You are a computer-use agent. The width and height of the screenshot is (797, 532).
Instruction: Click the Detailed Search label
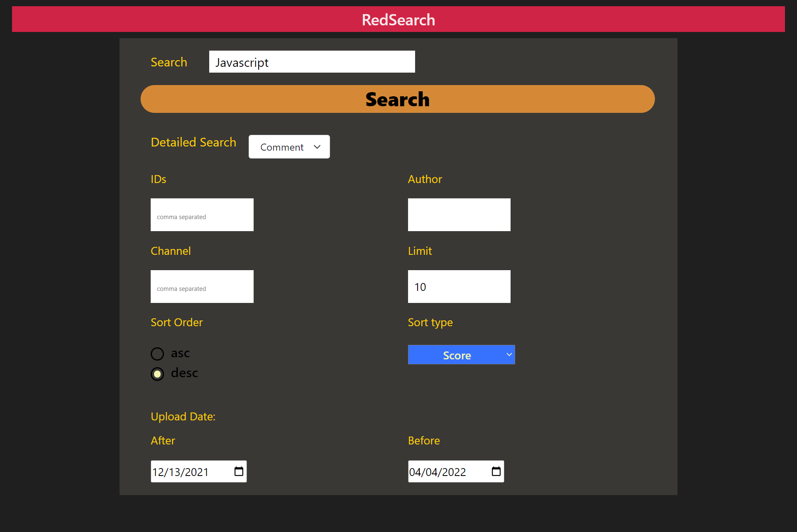[x=193, y=142]
